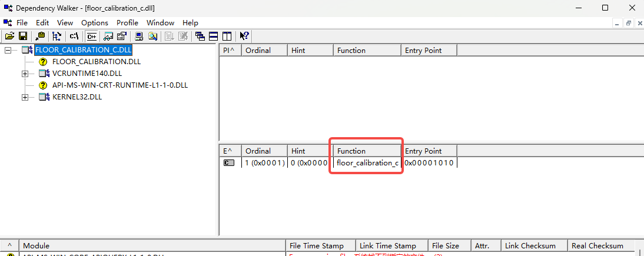Image resolution: width=644 pixels, height=256 pixels.
Task: Click the KERNEL32.DLL module icon
Action: [44, 97]
